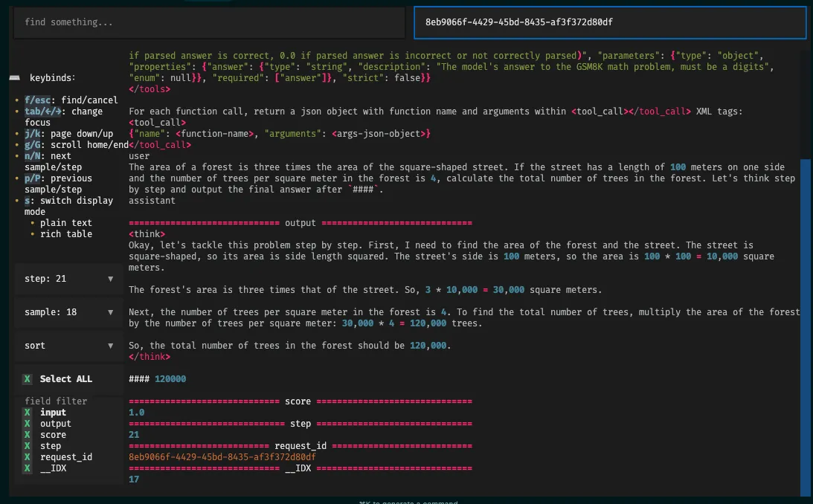Click the 'request_id' section header
This screenshot has width=813, height=504.
point(301,446)
